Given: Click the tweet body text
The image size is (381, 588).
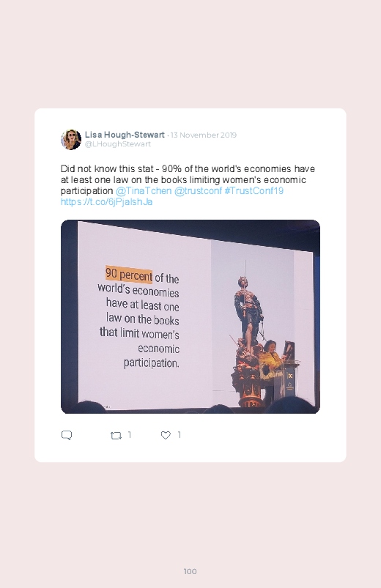Looking at the screenshot, I should 188,185.
